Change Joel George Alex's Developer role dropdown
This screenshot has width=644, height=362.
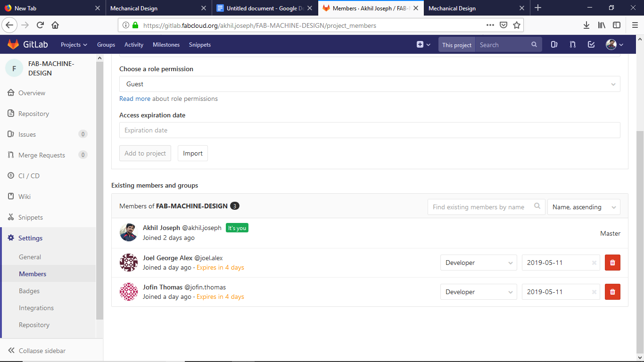point(479,263)
